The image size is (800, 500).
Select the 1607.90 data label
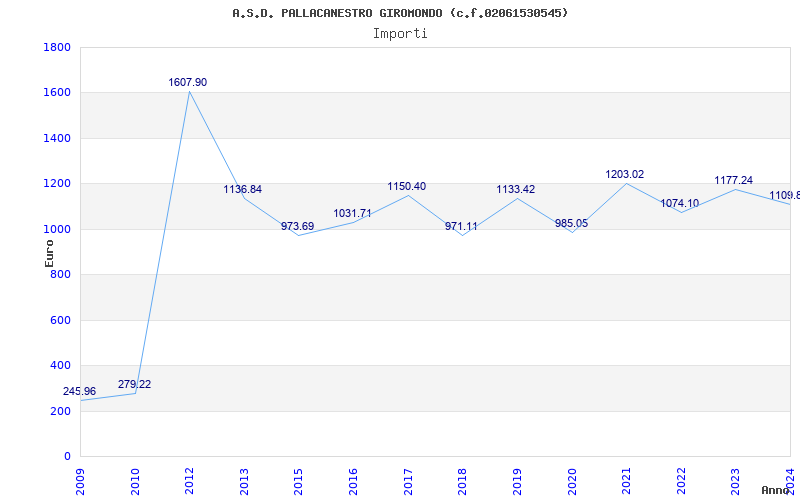[188, 82]
